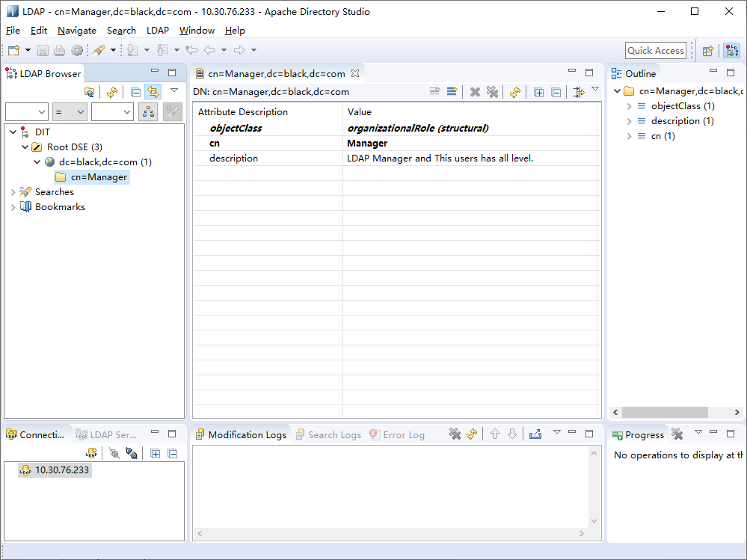This screenshot has height=560, width=747.
Task: Switch to the Error Log tab
Action: [x=398, y=434]
